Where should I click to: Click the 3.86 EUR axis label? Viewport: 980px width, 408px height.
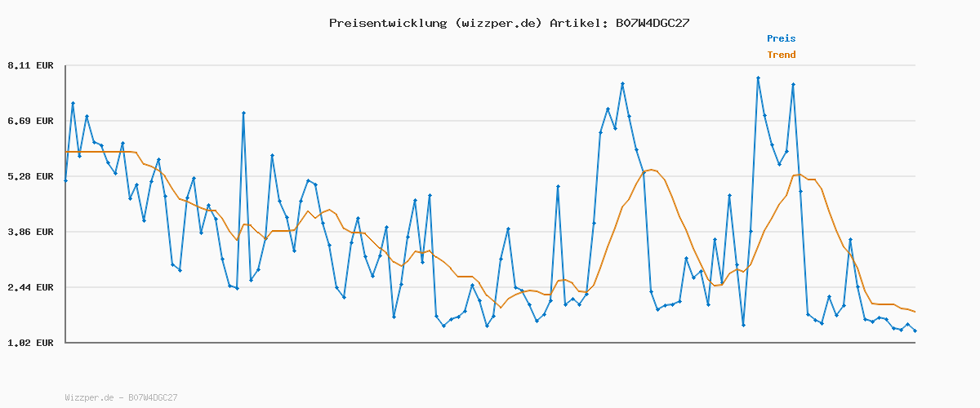point(30,232)
